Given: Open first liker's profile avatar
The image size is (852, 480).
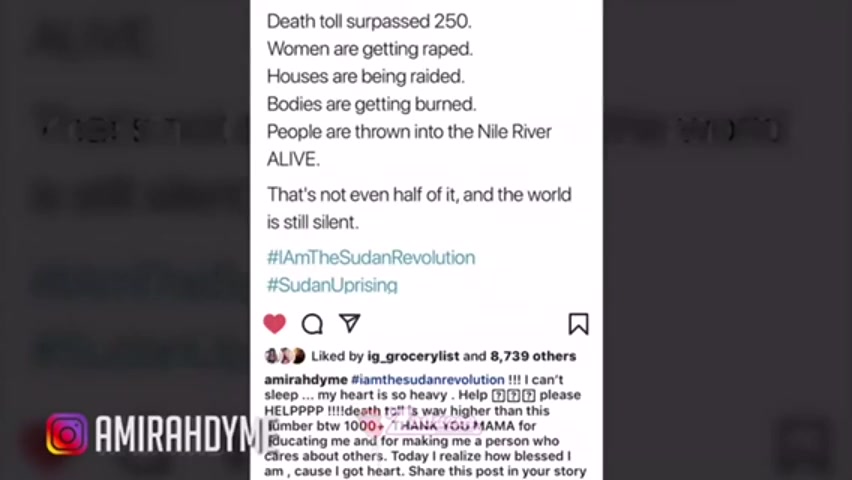Looking at the screenshot, I should pos(271,356).
